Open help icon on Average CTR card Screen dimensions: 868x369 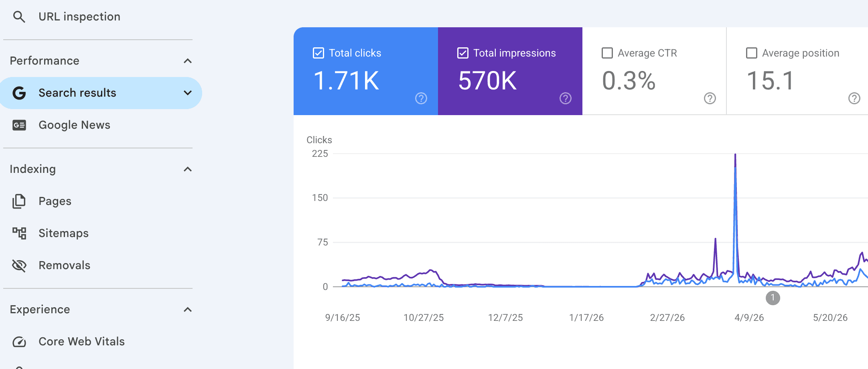pos(710,98)
